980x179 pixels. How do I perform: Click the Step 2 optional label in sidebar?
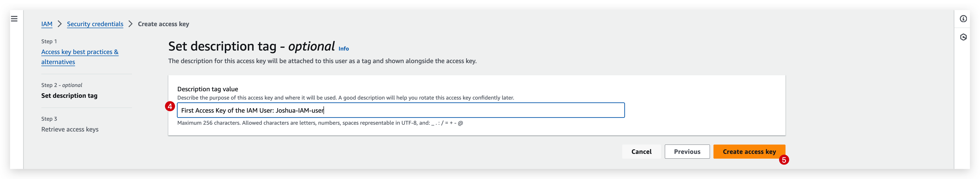[x=61, y=85]
